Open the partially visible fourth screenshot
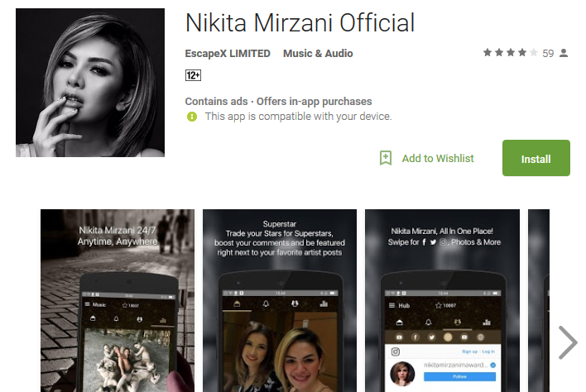Screen dimensions: 586x392 pyautogui.click(x=539, y=300)
